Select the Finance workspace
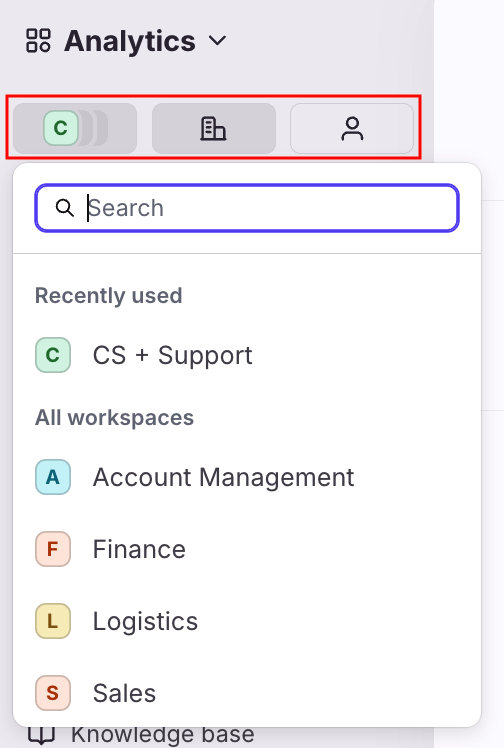504x748 pixels. [x=247, y=549]
